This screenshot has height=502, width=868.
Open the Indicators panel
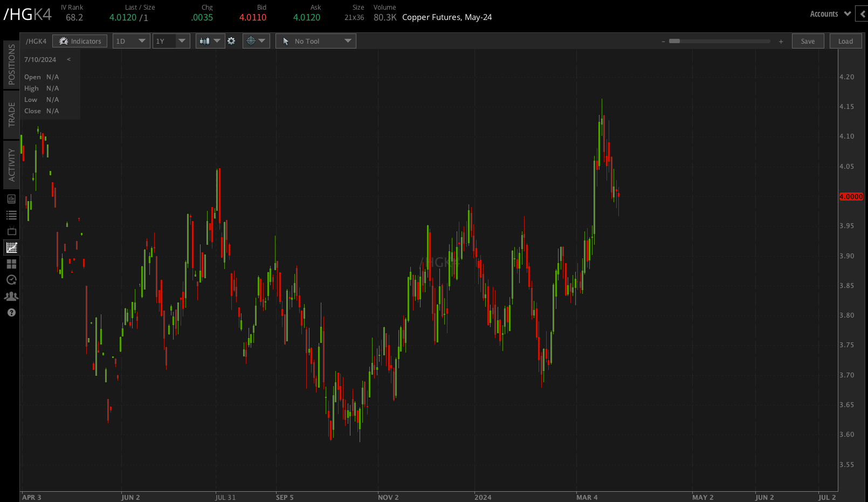(x=80, y=41)
